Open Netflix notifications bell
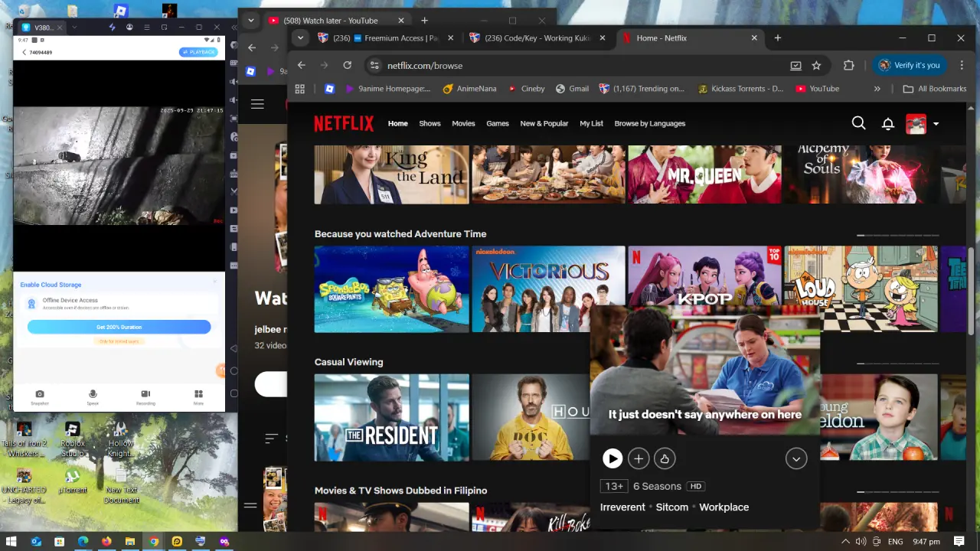 pos(888,123)
